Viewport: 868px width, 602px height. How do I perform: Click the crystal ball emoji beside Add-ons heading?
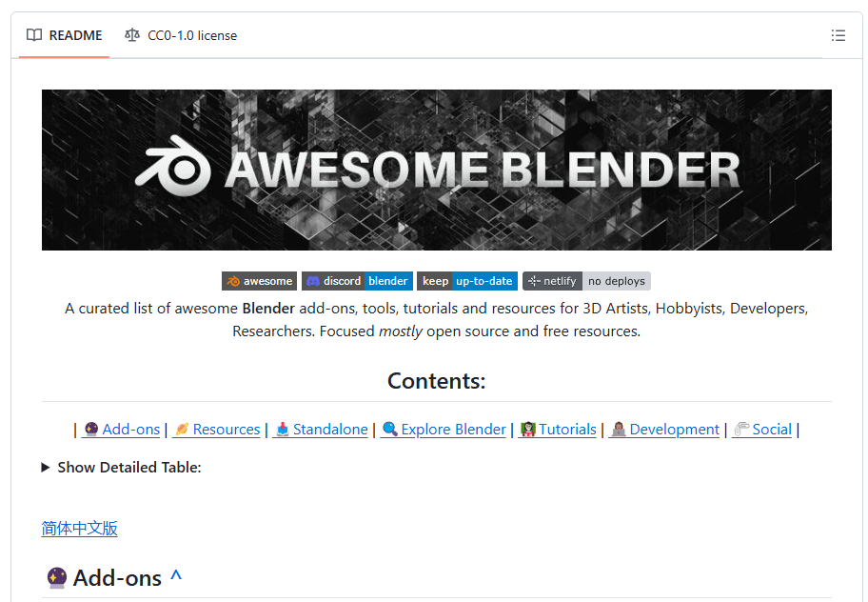[56, 578]
